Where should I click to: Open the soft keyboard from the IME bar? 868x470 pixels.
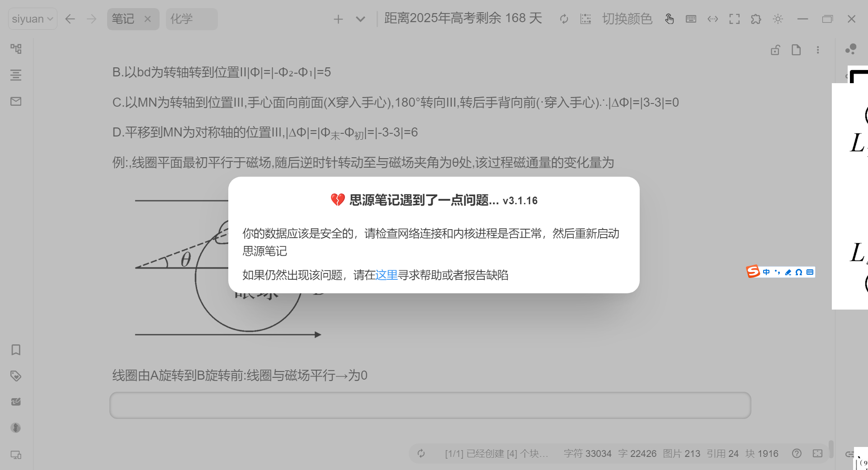tap(810, 272)
